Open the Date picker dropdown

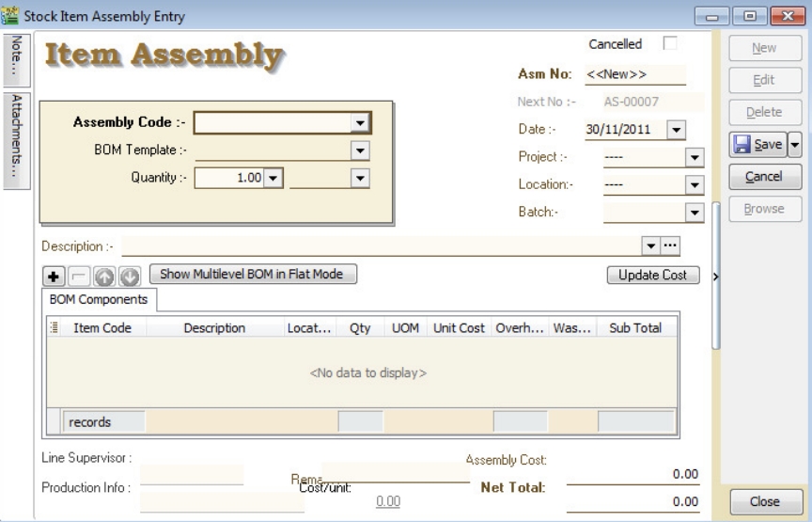(679, 131)
